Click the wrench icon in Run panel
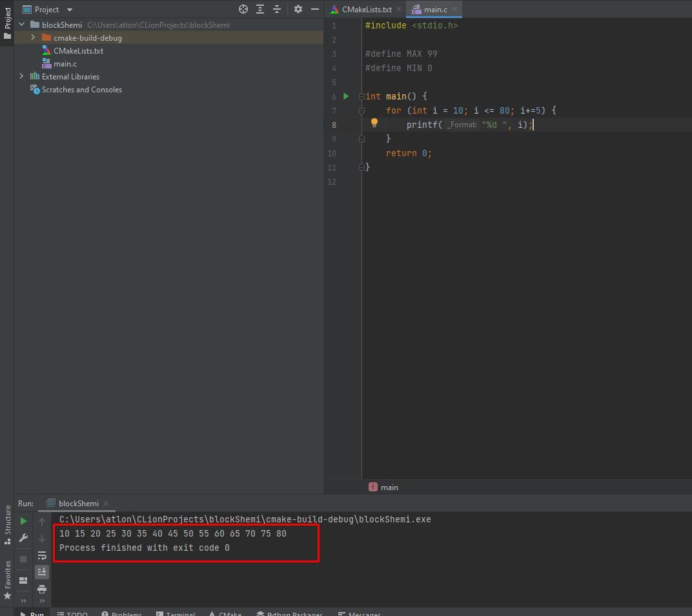The image size is (692, 616). coord(24,538)
